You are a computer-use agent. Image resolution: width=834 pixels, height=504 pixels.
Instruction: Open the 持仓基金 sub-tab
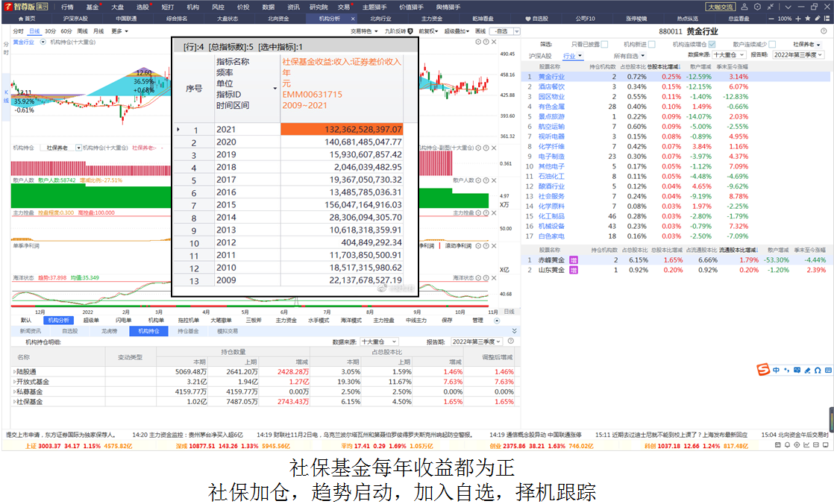point(188,331)
